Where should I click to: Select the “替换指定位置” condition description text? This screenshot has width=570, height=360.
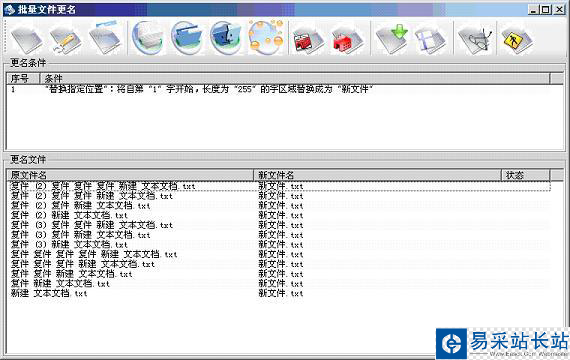click(x=209, y=89)
